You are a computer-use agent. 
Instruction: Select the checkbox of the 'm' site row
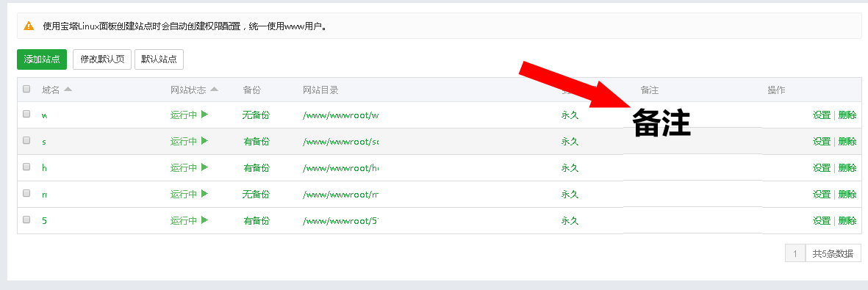(x=26, y=193)
